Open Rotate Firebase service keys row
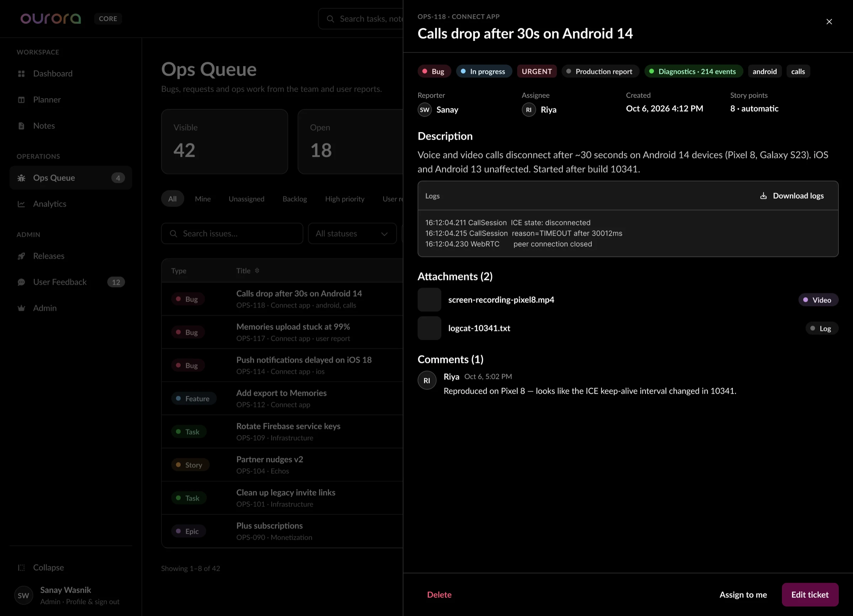The image size is (853, 616). click(282, 432)
